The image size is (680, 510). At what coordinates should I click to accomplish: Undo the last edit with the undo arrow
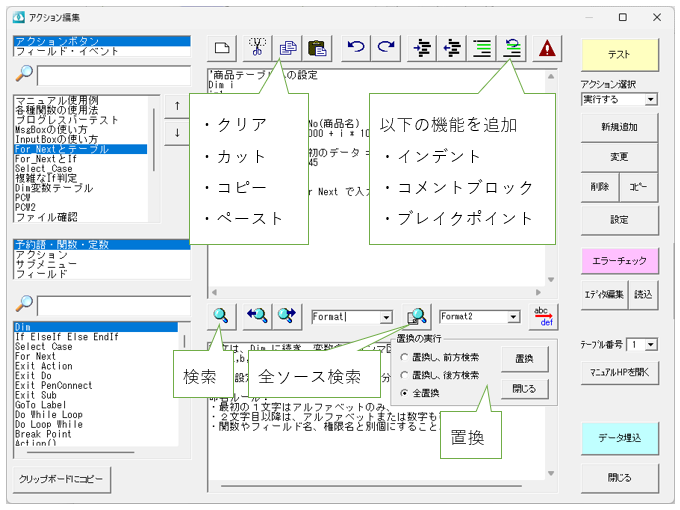[x=354, y=47]
